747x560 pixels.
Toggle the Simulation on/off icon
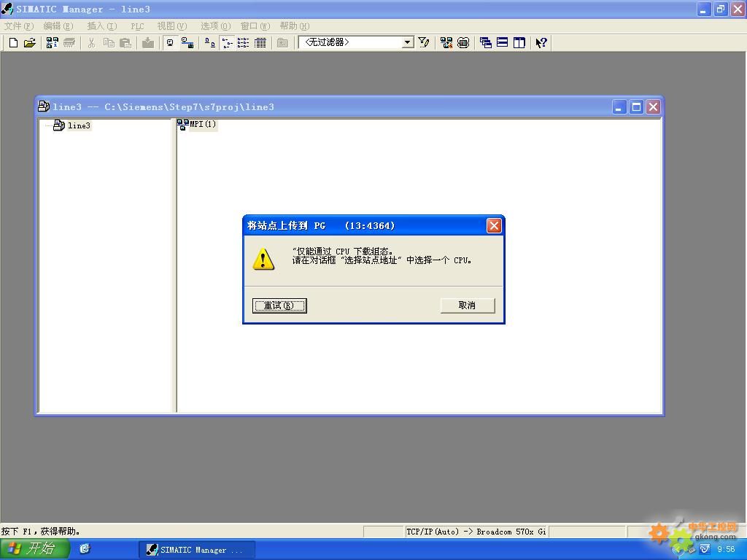click(463, 43)
